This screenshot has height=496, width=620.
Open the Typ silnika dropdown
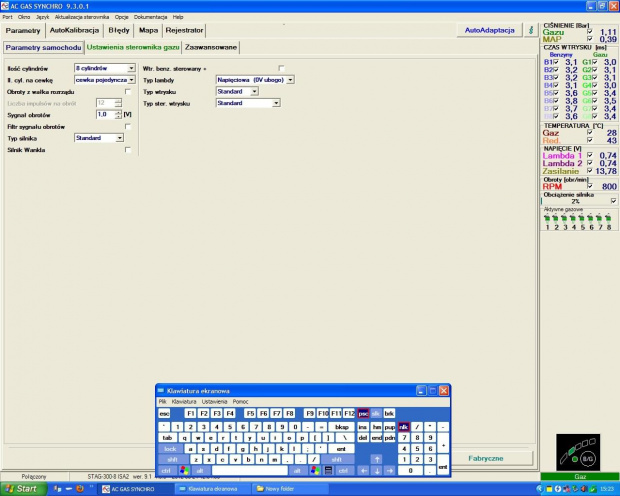point(117,138)
